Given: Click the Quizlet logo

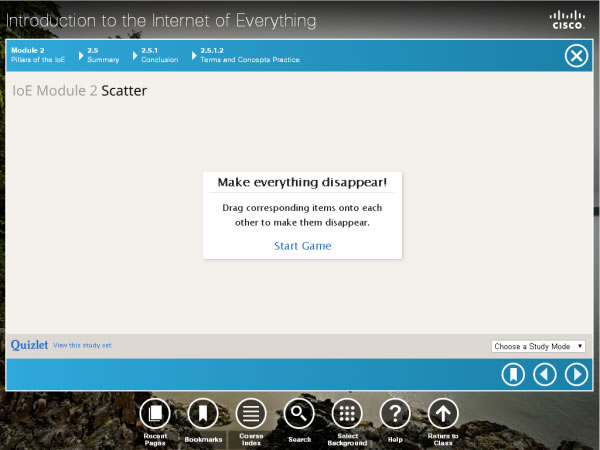Looking at the screenshot, I should [29, 345].
